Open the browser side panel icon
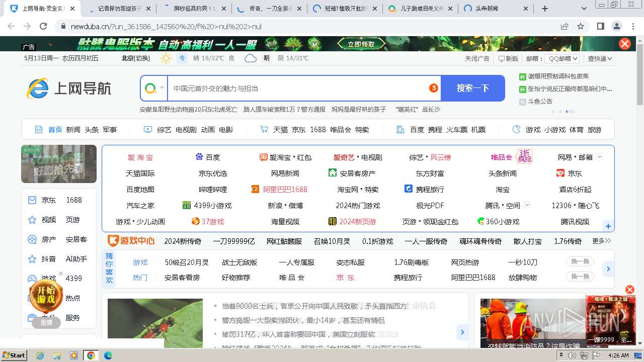Image resolution: width=644 pixels, height=362 pixels. click(x=601, y=26)
